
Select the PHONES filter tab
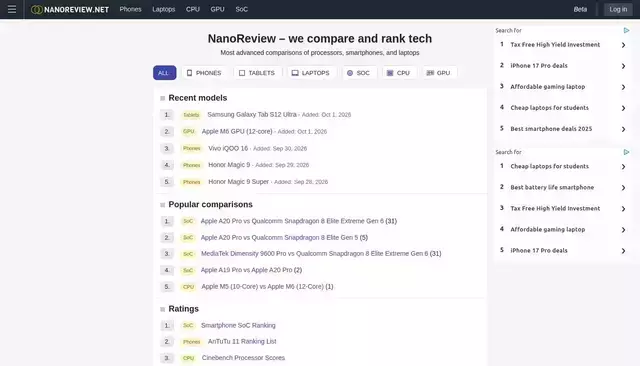(x=204, y=73)
